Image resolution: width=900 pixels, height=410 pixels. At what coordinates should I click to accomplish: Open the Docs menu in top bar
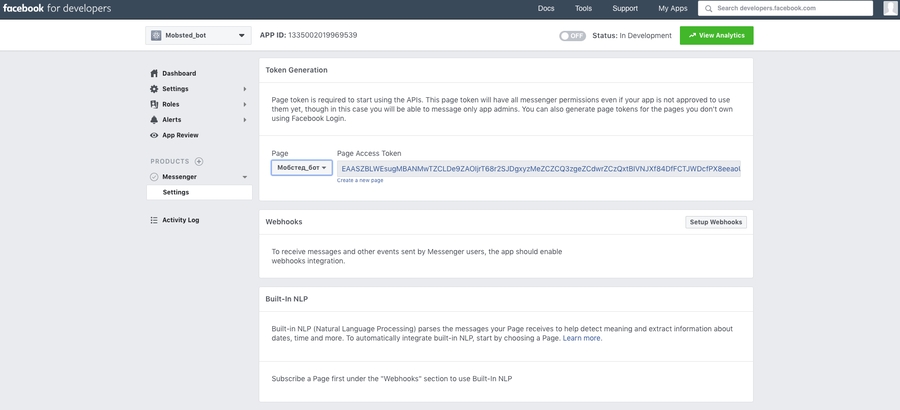click(546, 8)
